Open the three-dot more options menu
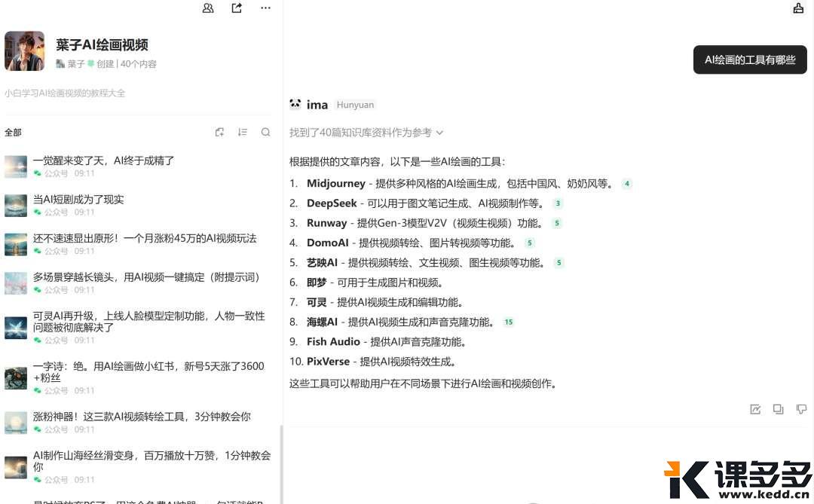Viewport: 814px width, 504px height. coord(265,8)
